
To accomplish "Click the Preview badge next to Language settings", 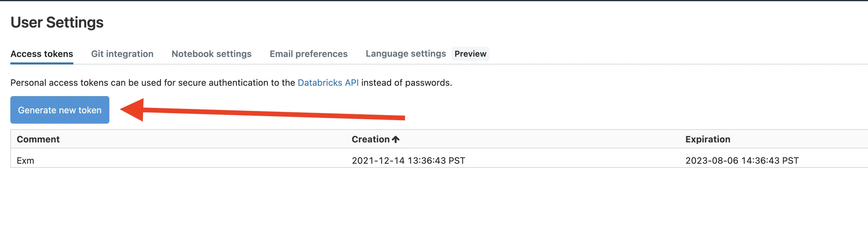I will click(x=470, y=54).
